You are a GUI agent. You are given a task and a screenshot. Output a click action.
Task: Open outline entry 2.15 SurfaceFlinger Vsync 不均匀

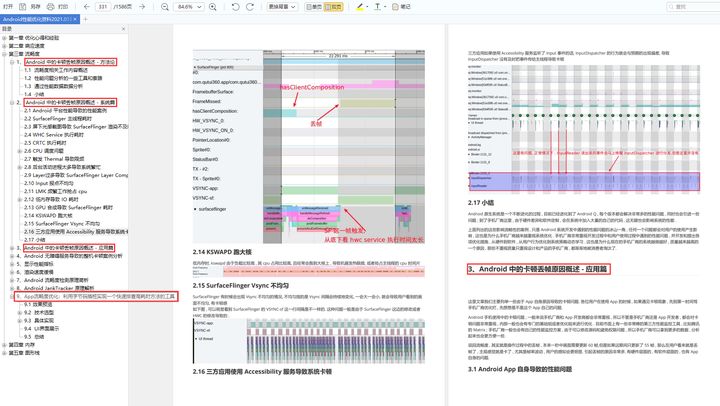[x=62, y=224]
